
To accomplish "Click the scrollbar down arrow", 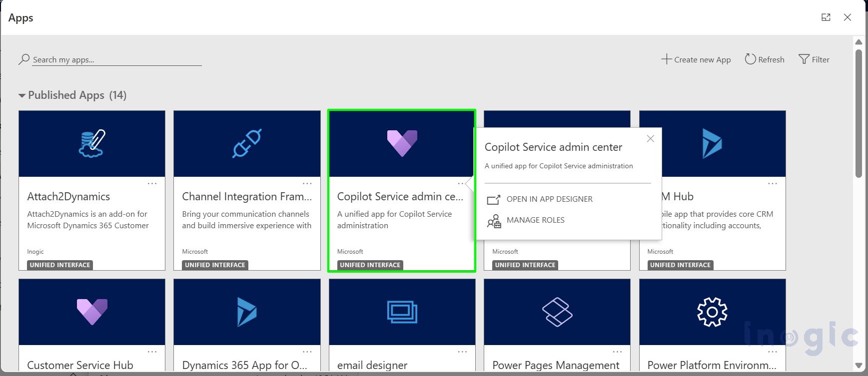I will pos(859,366).
